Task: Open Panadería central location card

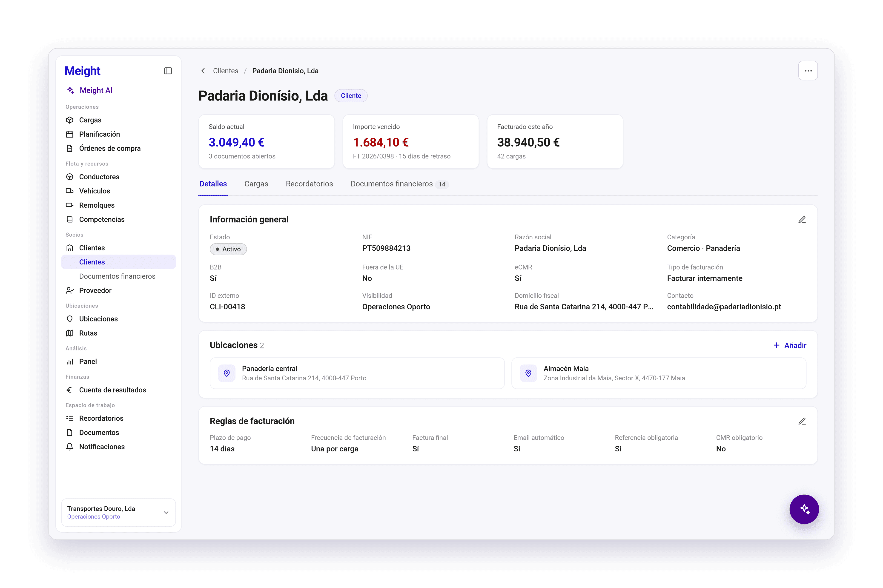Action: (357, 373)
